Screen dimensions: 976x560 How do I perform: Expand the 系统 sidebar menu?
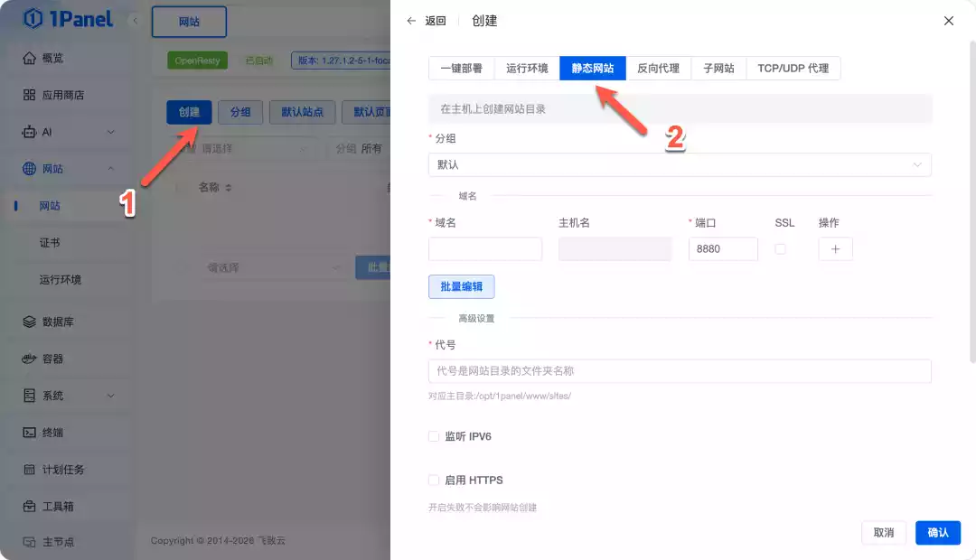[52, 395]
